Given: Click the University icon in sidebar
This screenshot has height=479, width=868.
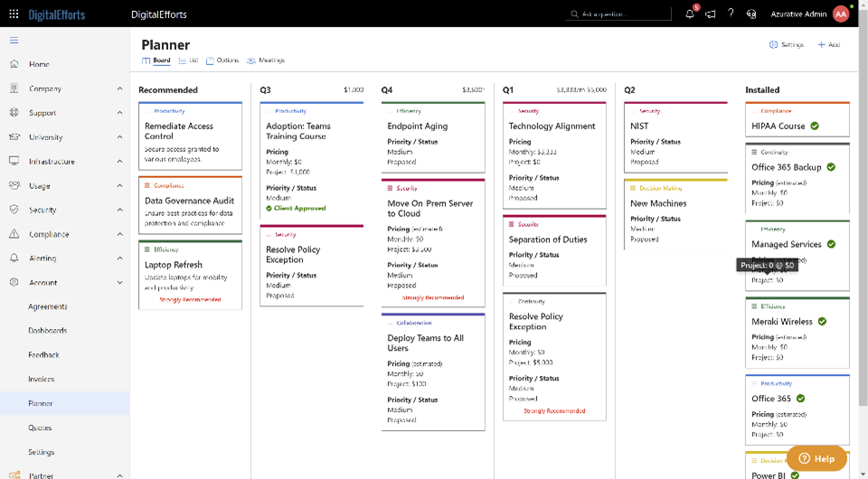Looking at the screenshot, I should 14,136.
